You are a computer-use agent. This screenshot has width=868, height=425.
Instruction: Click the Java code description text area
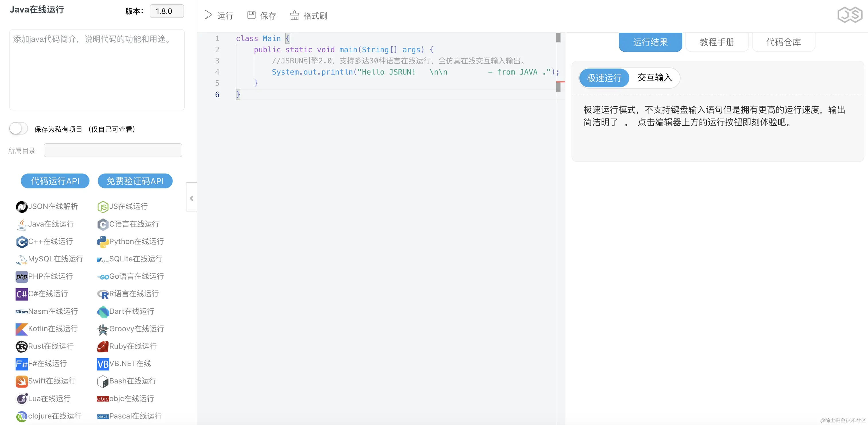click(x=97, y=70)
